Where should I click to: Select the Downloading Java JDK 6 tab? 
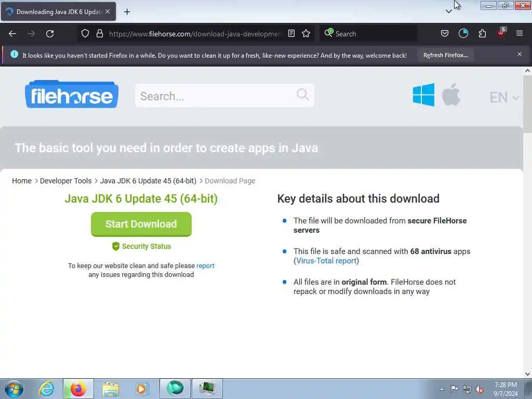pyautogui.click(x=58, y=11)
